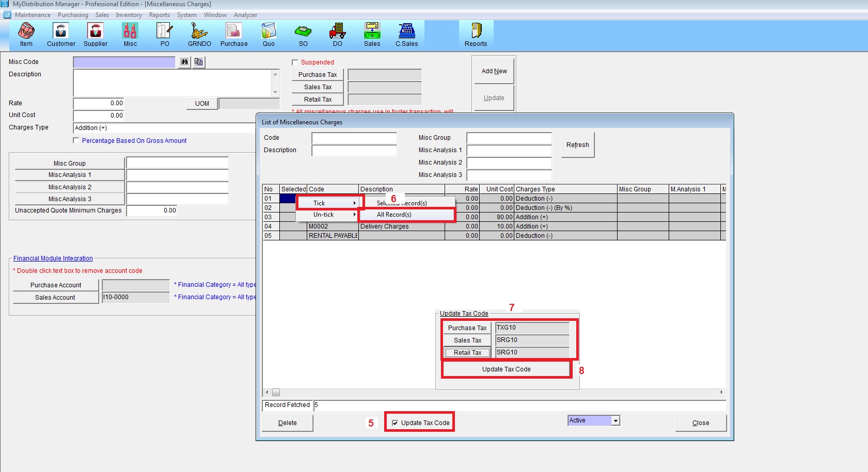Expand the Active status dropdown
868x472 pixels.
coord(615,421)
